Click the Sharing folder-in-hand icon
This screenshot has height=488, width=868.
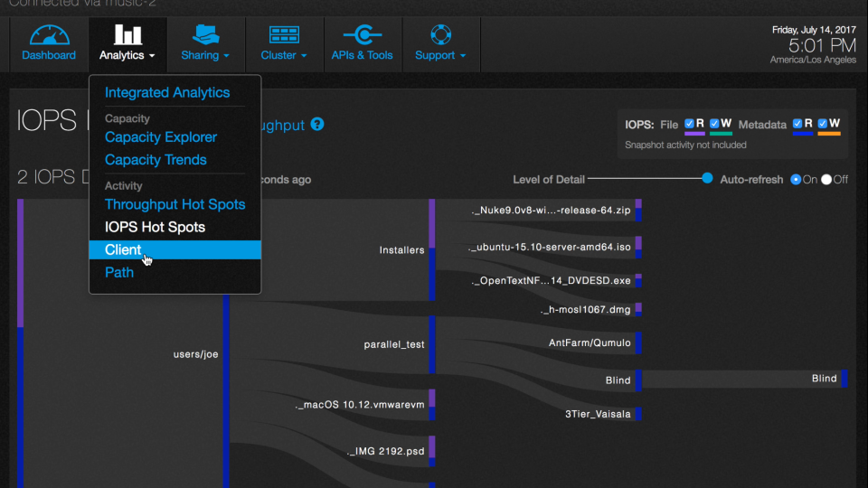click(x=205, y=35)
